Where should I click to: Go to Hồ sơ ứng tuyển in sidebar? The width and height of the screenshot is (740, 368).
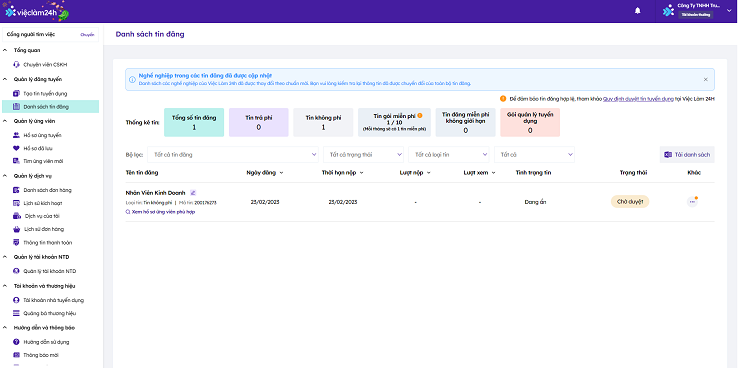(x=42, y=135)
